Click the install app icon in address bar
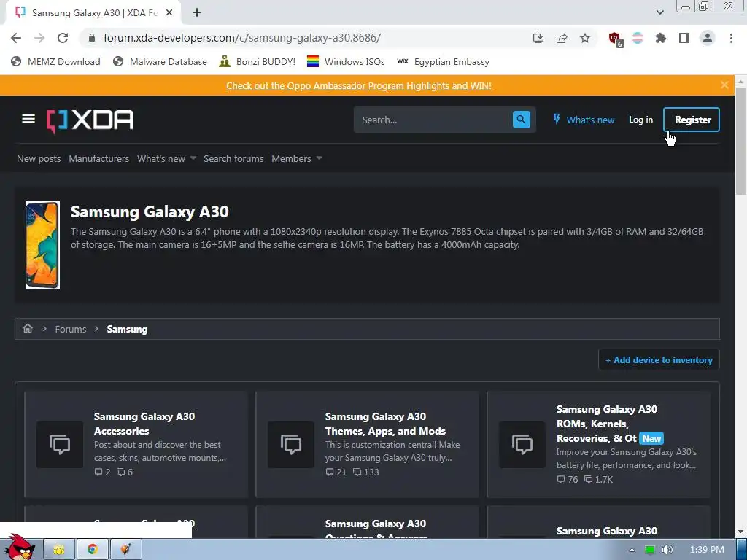 coord(538,38)
